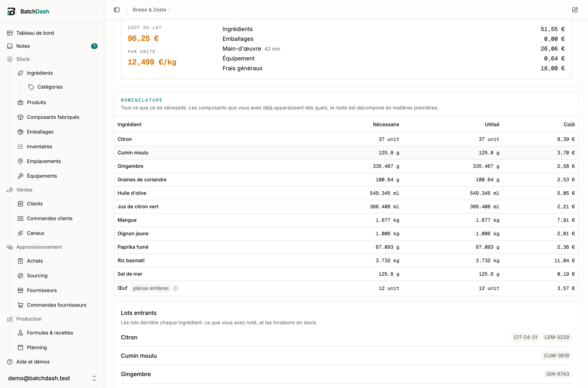The height and width of the screenshot is (388, 588).
Task: Click the Clients contact icon
Action: [21, 204]
